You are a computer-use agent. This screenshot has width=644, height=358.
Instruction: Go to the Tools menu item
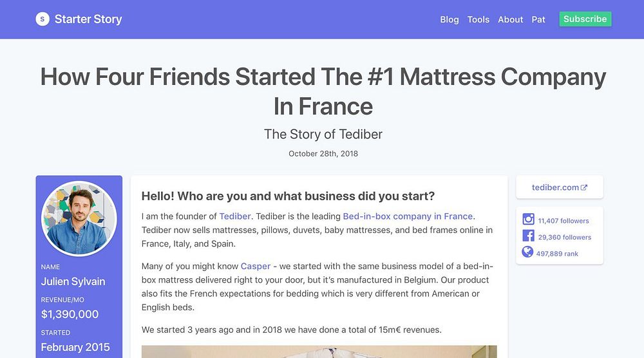[478, 19]
